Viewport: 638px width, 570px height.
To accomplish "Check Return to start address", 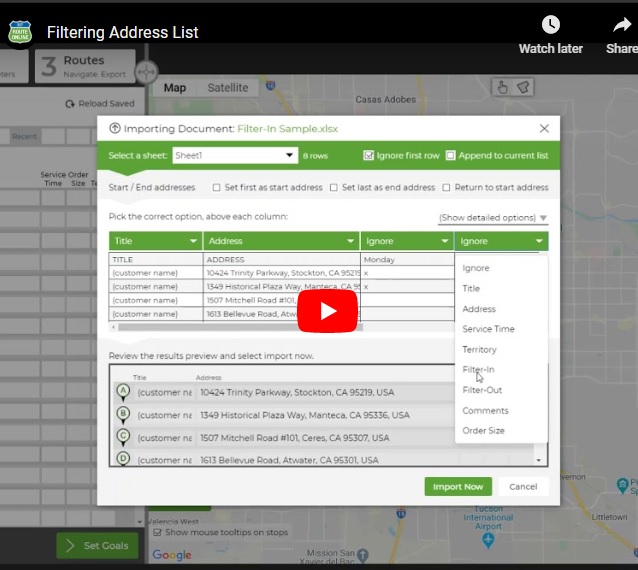I will pos(446,188).
